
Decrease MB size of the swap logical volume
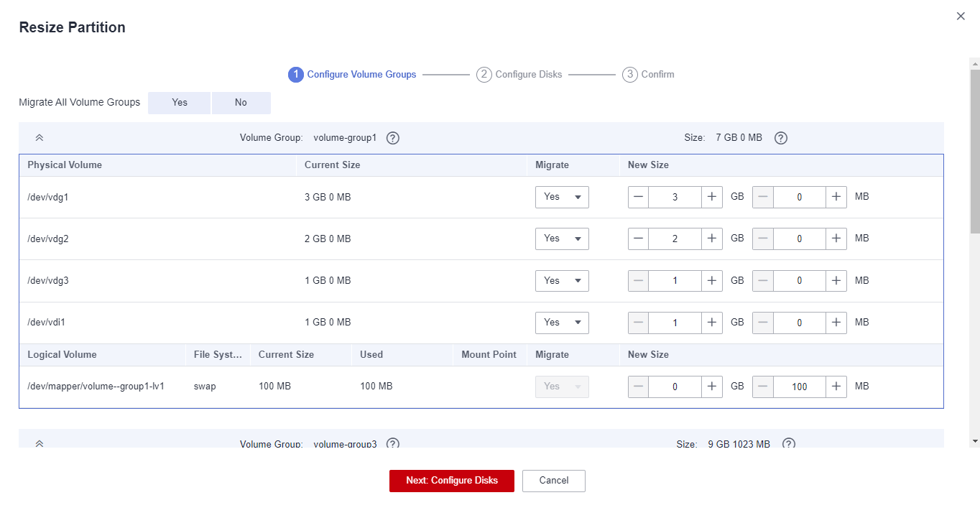[x=763, y=387]
